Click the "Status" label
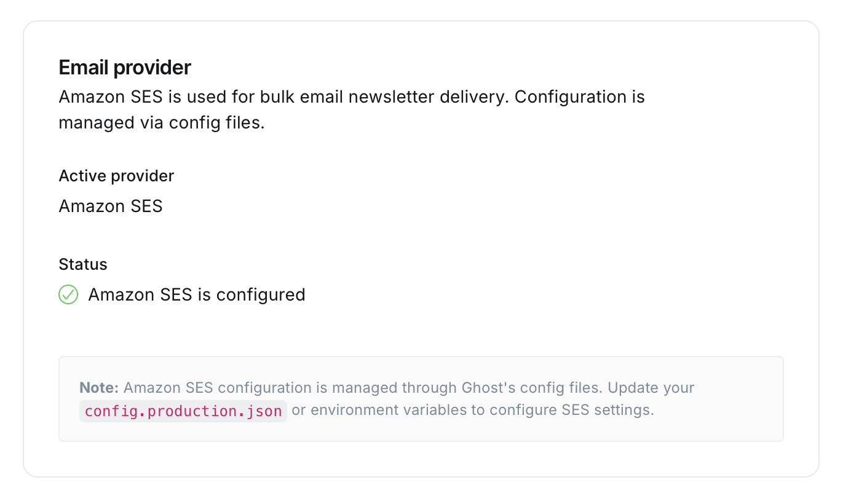Viewport: 851px width, 504px height. point(83,264)
